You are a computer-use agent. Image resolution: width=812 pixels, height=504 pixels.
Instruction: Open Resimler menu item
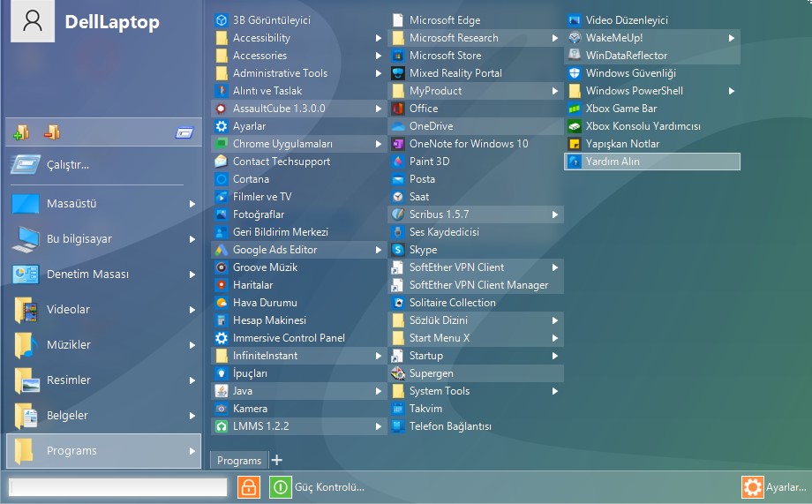tap(103, 380)
